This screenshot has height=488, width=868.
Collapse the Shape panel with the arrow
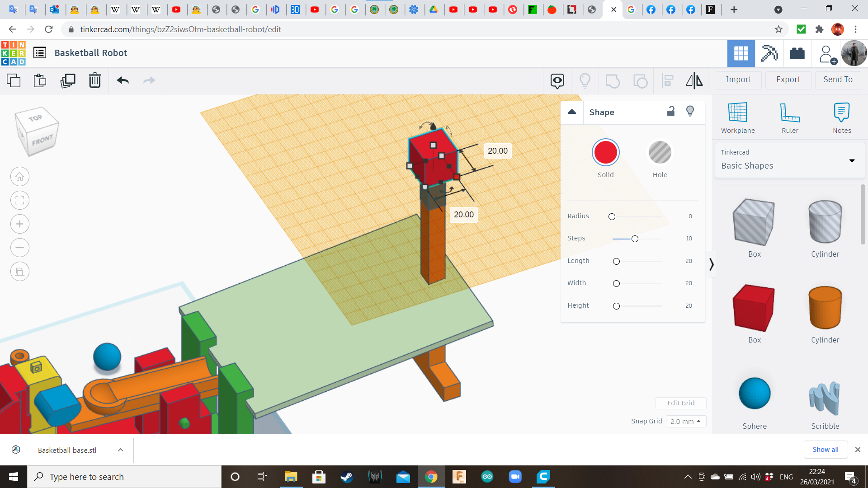572,112
